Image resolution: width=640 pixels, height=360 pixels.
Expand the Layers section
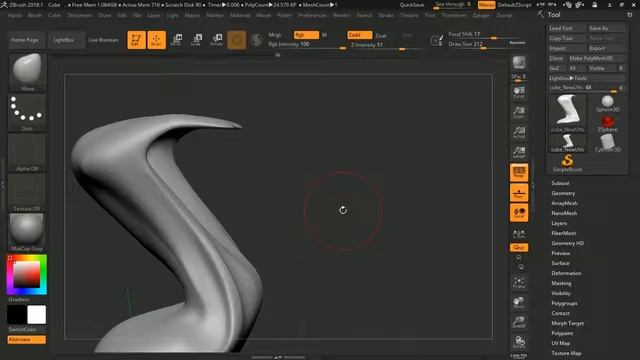point(559,223)
